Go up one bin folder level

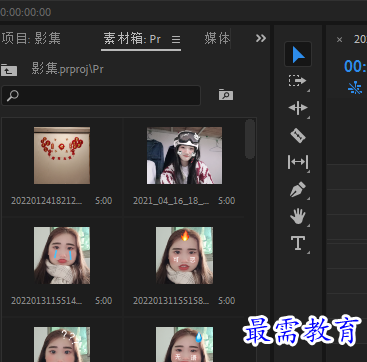9,70
